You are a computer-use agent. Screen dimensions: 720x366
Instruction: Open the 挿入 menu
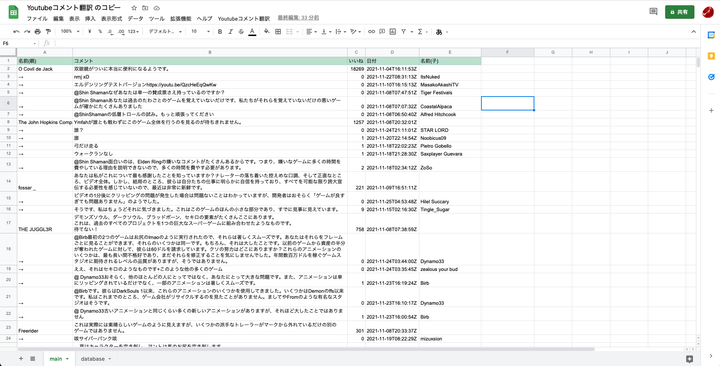(90, 19)
